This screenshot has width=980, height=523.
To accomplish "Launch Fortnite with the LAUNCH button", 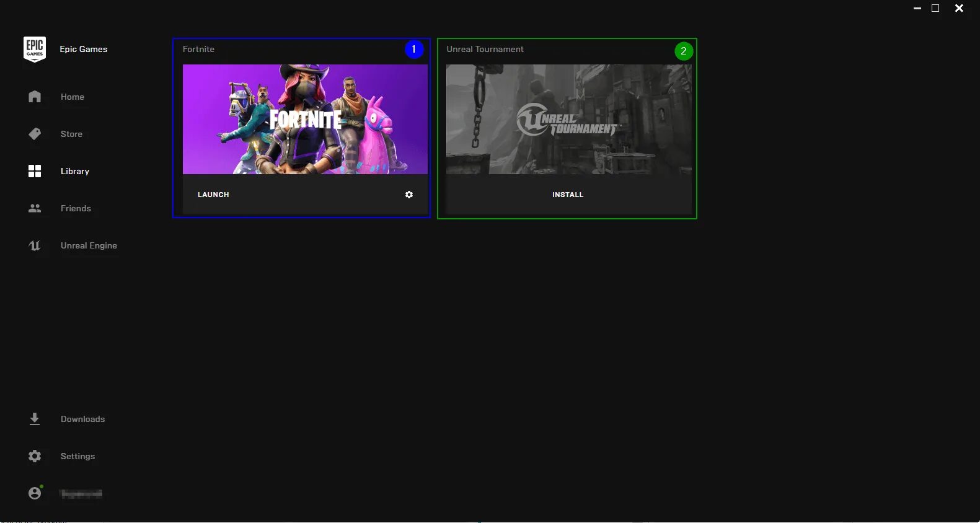I will 213,195.
